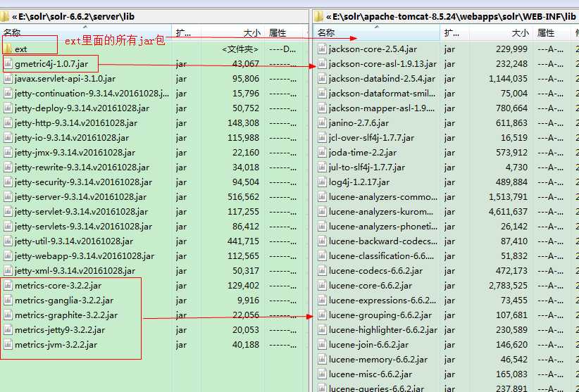Sort left pane by 名称 column header
Image resolution: width=579 pixels, height=392 pixels.
86,32
